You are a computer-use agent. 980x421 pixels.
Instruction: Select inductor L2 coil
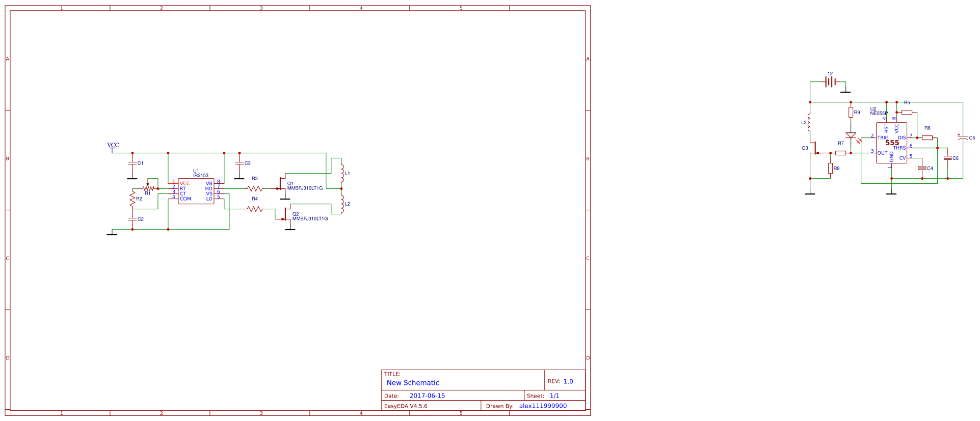pyautogui.click(x=342, y=204)
